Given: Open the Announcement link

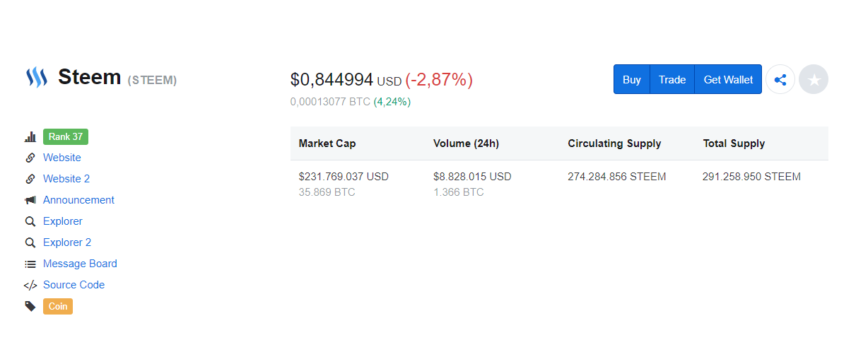Looking at the screenshot, I should tap(78, 200).
